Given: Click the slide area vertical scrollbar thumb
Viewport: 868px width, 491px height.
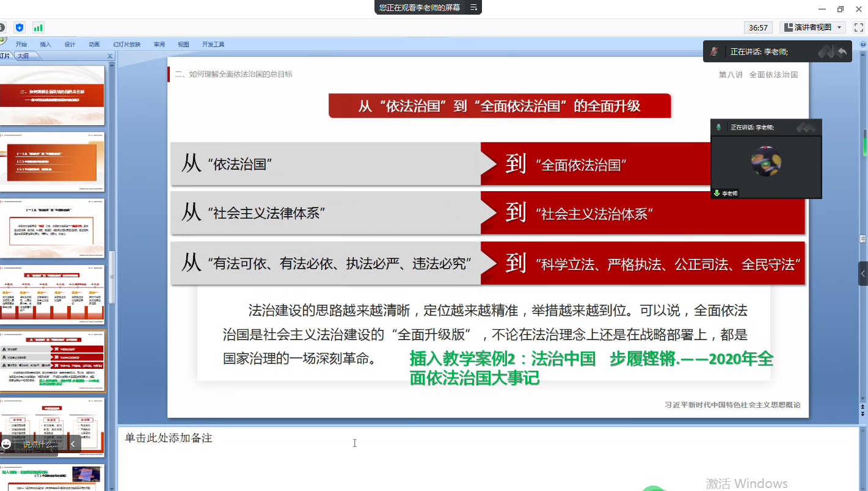Looking at the screenshot, I should tap(863, 238).
